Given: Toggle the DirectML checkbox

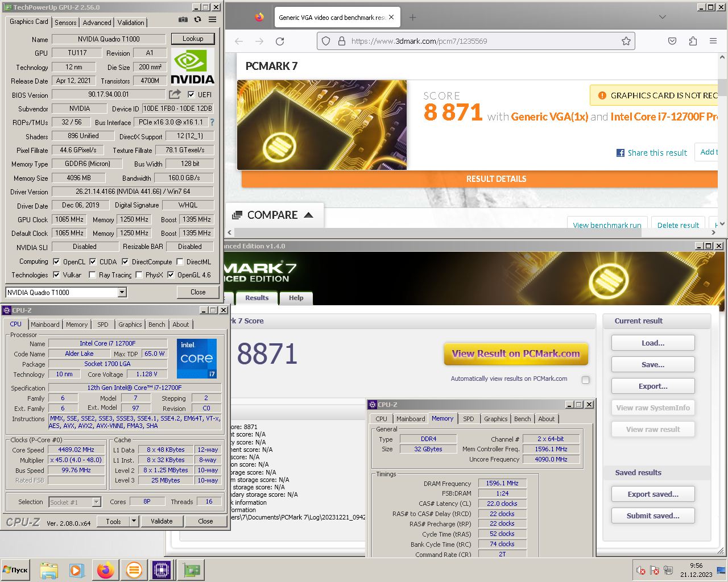Looking at the screenshot, I should point(180,262).
